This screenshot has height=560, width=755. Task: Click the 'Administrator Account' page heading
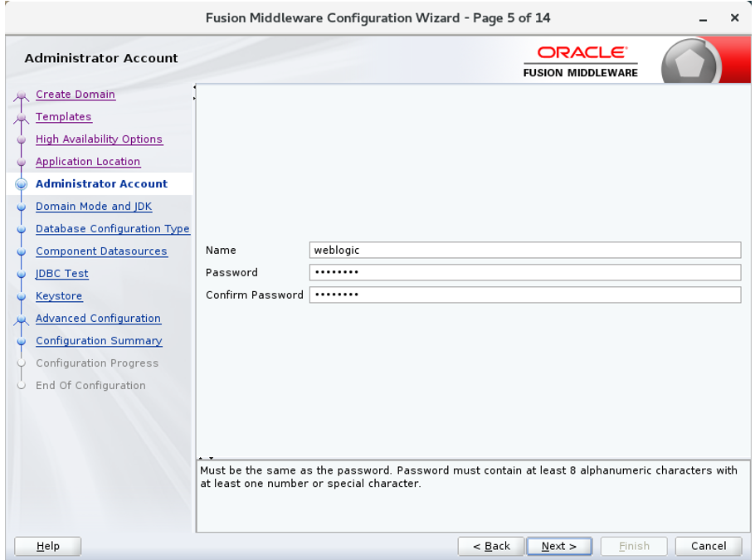coord(101,58)
